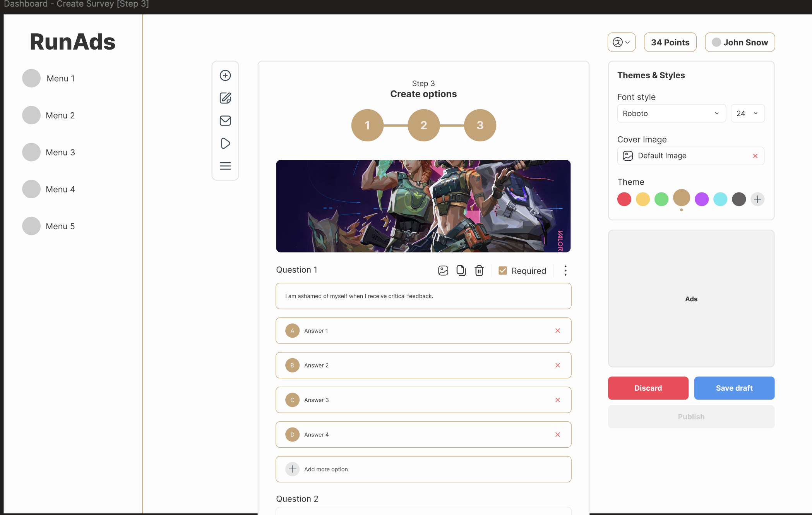The height and width of the screenshot is (515, 812).
Task: Remove the Default Image cover
Action: (x=755, y=156)
